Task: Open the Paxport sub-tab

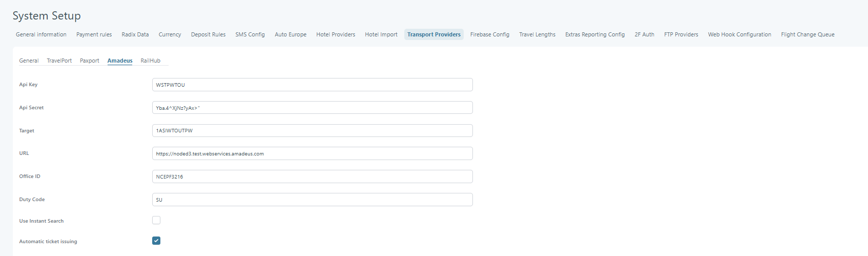Action: point(90,61)
